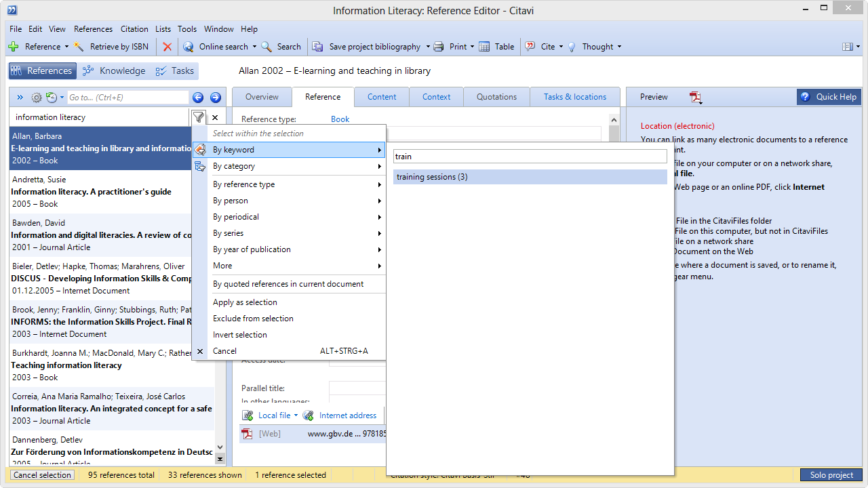Click the Cite quotation icon
Screen dimensions: 868x488
[x=530, y=47]
